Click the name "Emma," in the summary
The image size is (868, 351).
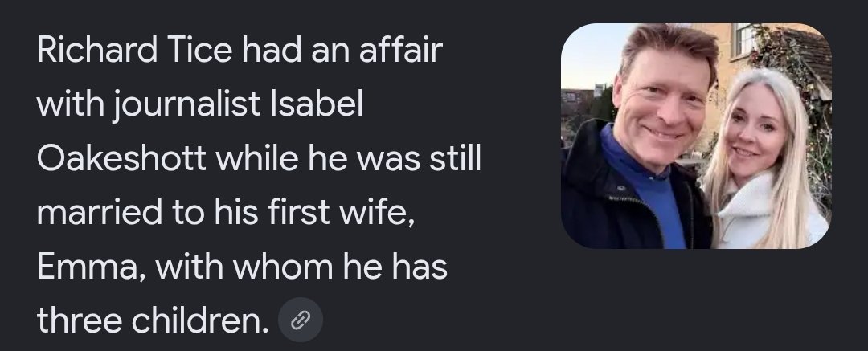[x=92, y=267]
